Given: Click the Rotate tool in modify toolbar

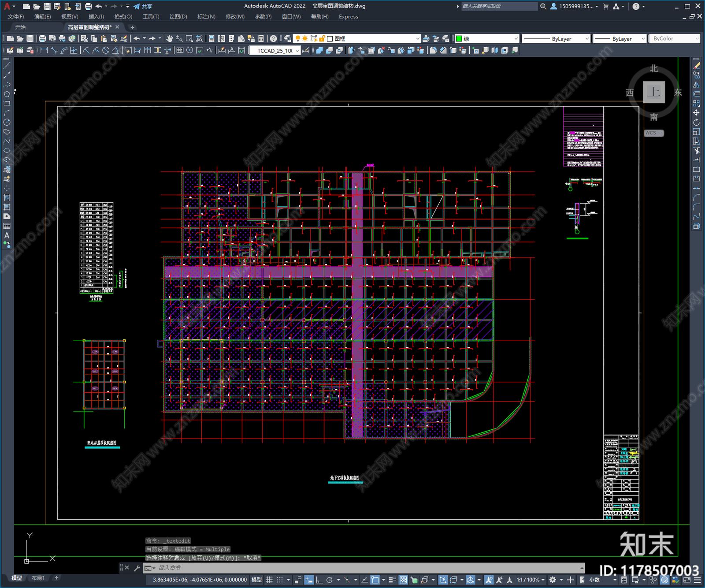Looking at the screenshot, I should pos(696,122).
